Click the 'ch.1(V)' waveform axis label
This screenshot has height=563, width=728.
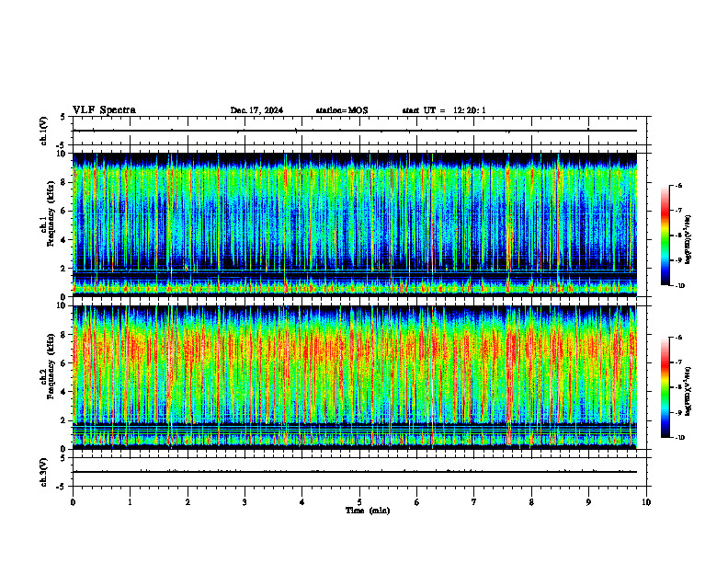[x=44, y=131]
